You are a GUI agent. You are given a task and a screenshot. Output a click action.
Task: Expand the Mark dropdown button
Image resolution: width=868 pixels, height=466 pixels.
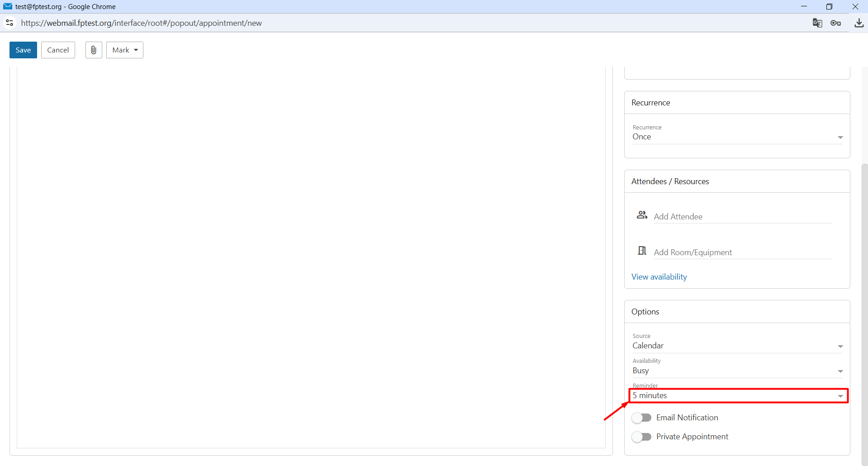[125, 50]
